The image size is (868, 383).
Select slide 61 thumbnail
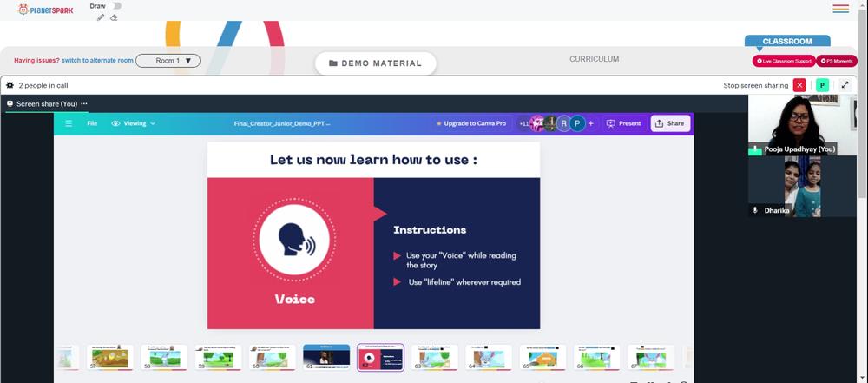(326, 358)
